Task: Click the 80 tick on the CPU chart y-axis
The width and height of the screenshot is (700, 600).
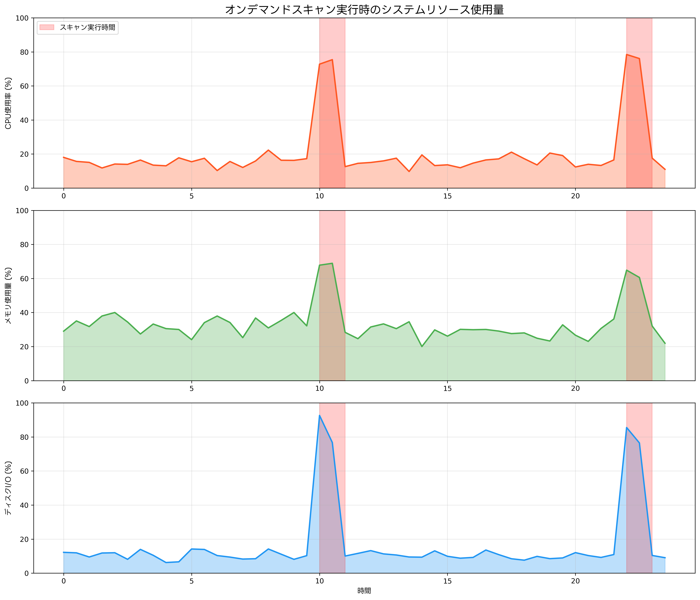Action: click(24, 52)
